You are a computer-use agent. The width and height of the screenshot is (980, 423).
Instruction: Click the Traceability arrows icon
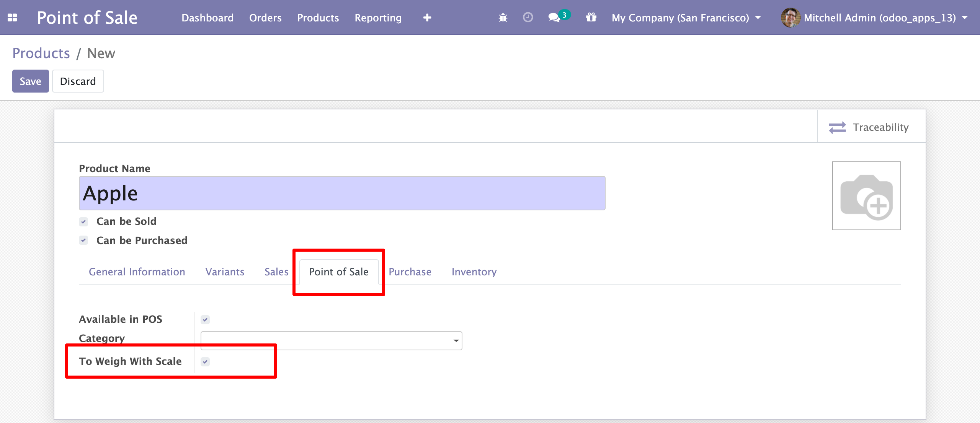tap(837, 127)
